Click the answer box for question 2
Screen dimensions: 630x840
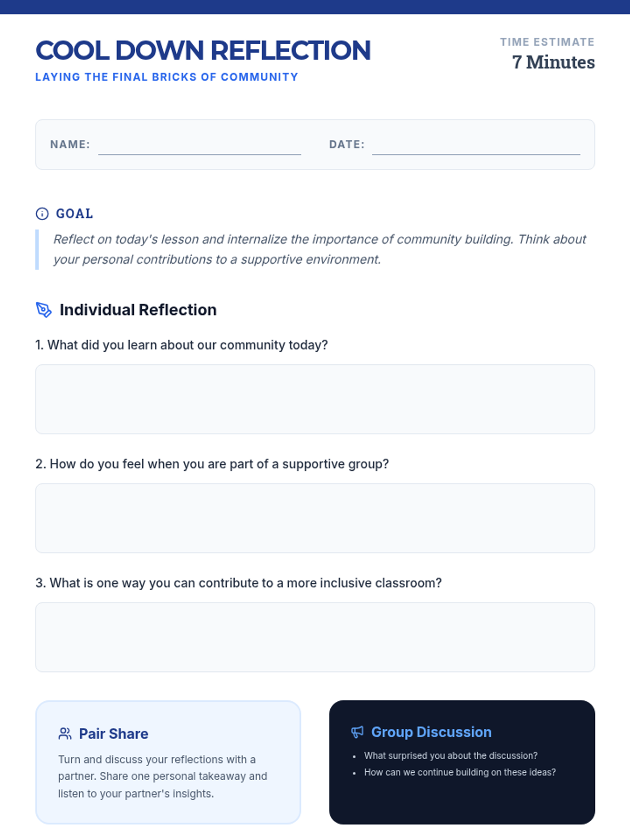click(315, 518)
